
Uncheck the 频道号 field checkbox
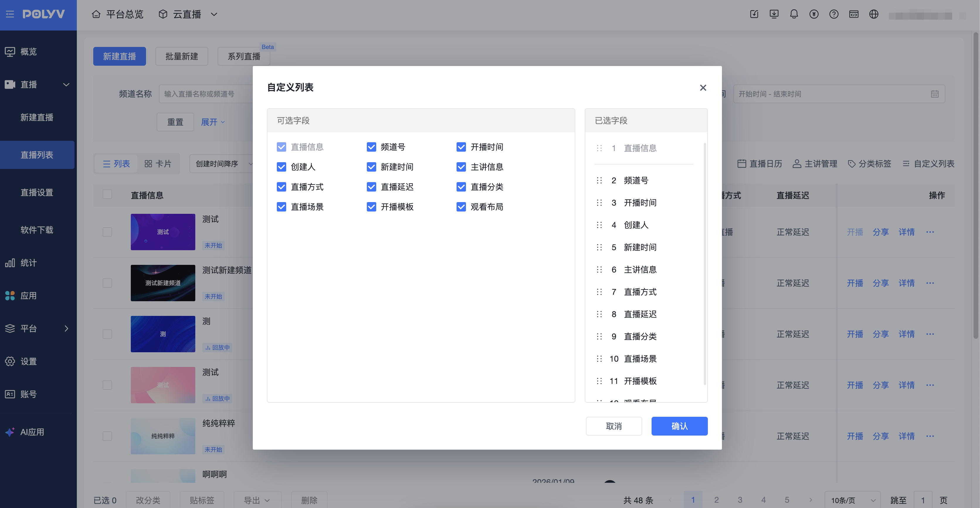click(371, 147)
